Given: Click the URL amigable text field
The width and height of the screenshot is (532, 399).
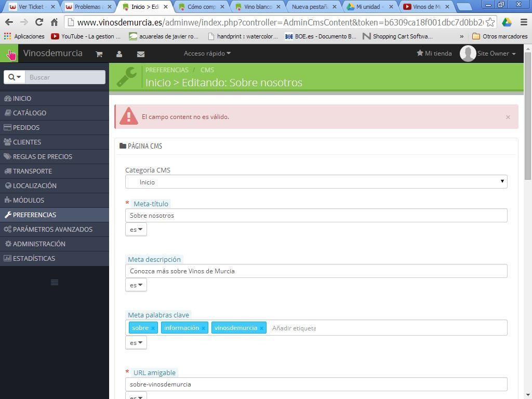Looking at the screenshot, I should point(316,384).
